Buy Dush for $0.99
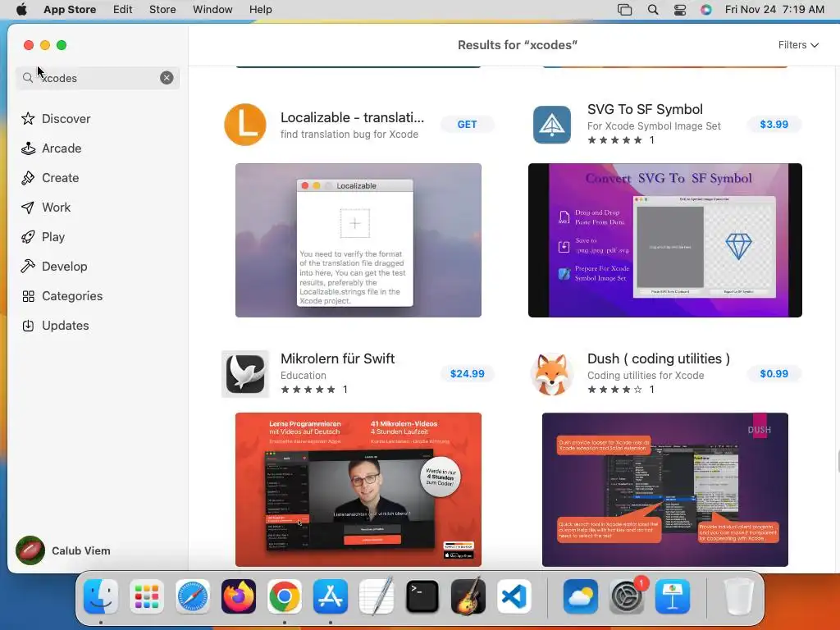 [x=774, y=374]
